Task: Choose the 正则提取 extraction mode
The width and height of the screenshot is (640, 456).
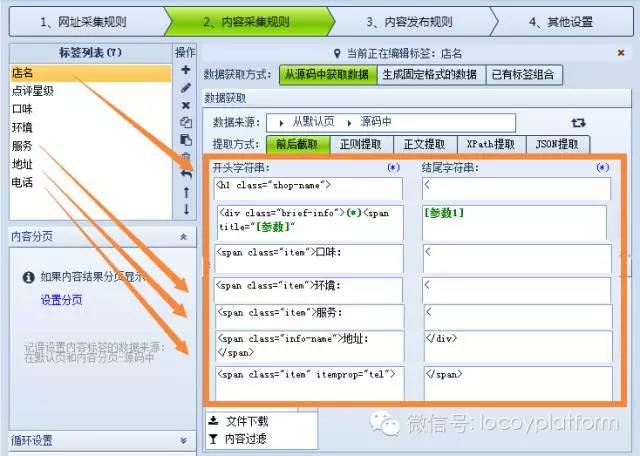Action: (361, 144)
